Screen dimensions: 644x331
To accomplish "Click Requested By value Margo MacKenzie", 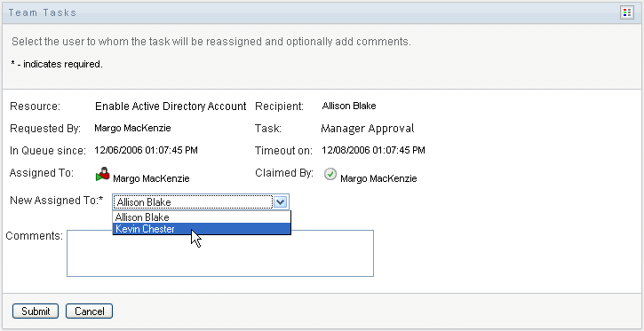I will click(132, 128).
